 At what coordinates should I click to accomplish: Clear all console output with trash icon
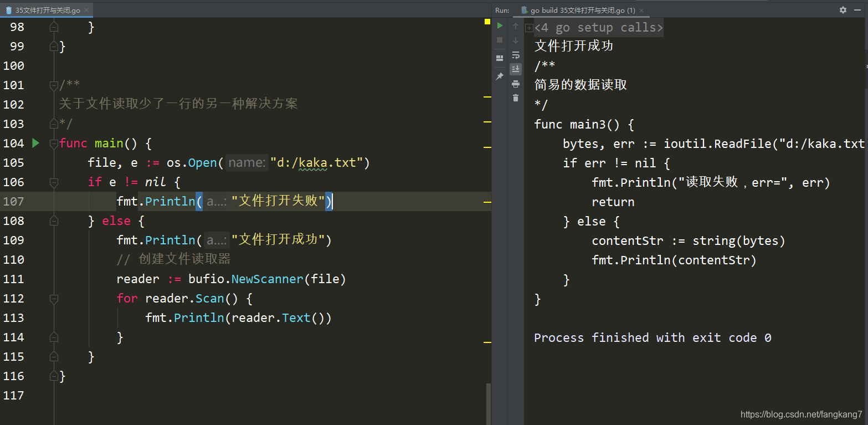tap(516, 98)
